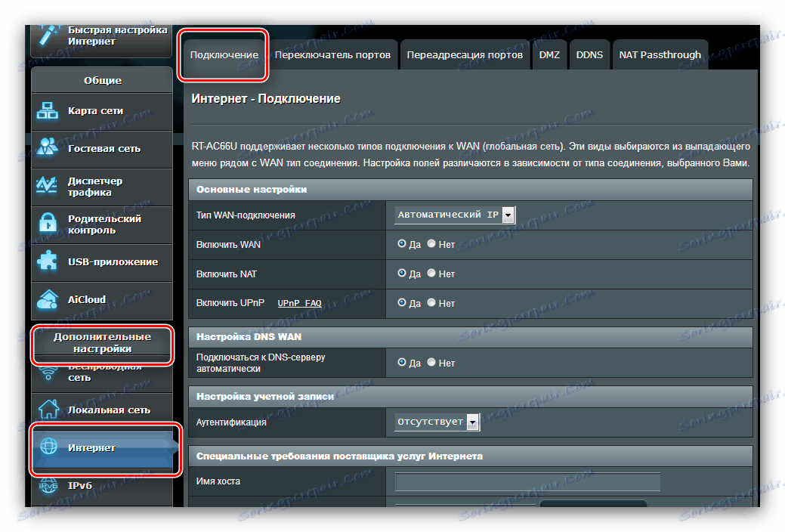
Task: Select Нет for Включить WAN
Action: pyautogui.click(x=431, y=243)
